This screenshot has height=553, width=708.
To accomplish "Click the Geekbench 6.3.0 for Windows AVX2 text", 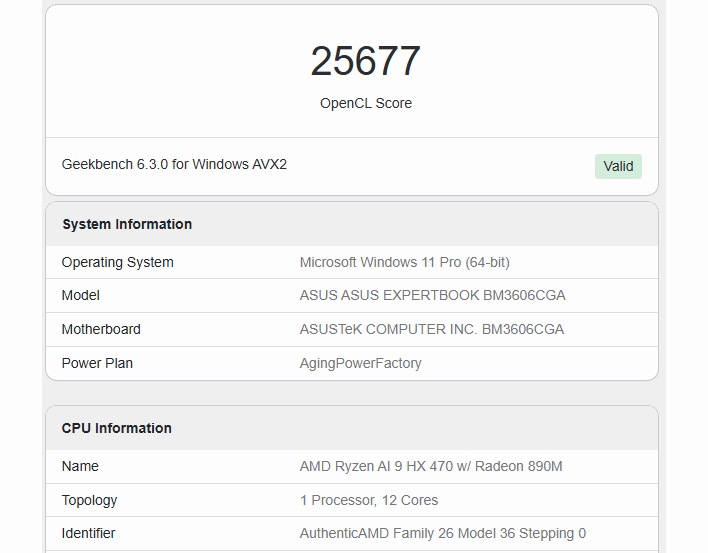I will pos(174,164).
